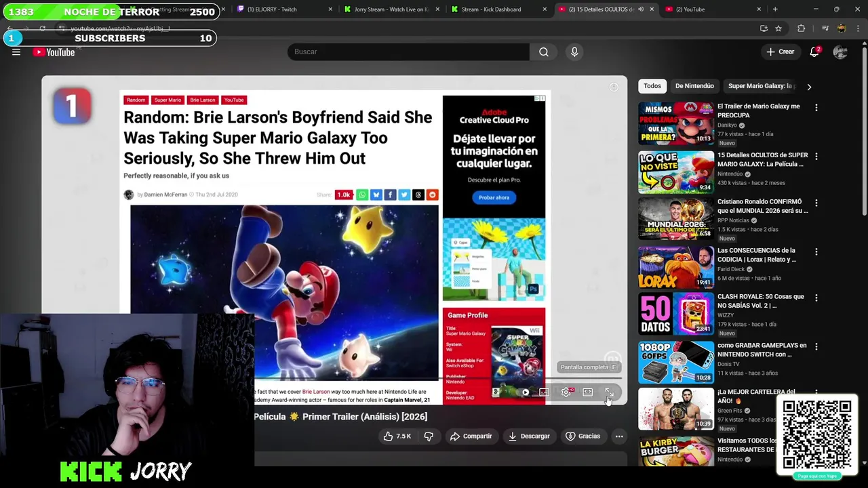Image resolution: width=868 pixels, height=488 pixels.
Task: Visit the Farid Dieck channel name
Action: point(731,269)
